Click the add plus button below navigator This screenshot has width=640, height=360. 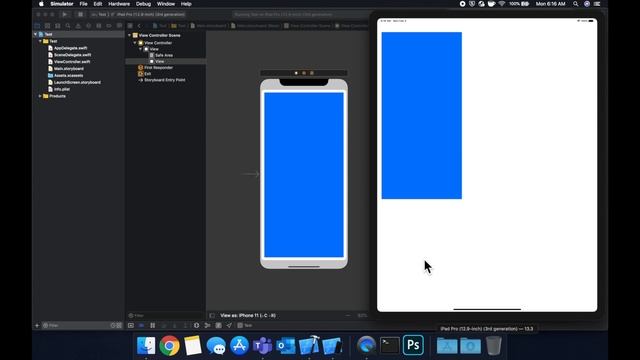click(37, 325)
